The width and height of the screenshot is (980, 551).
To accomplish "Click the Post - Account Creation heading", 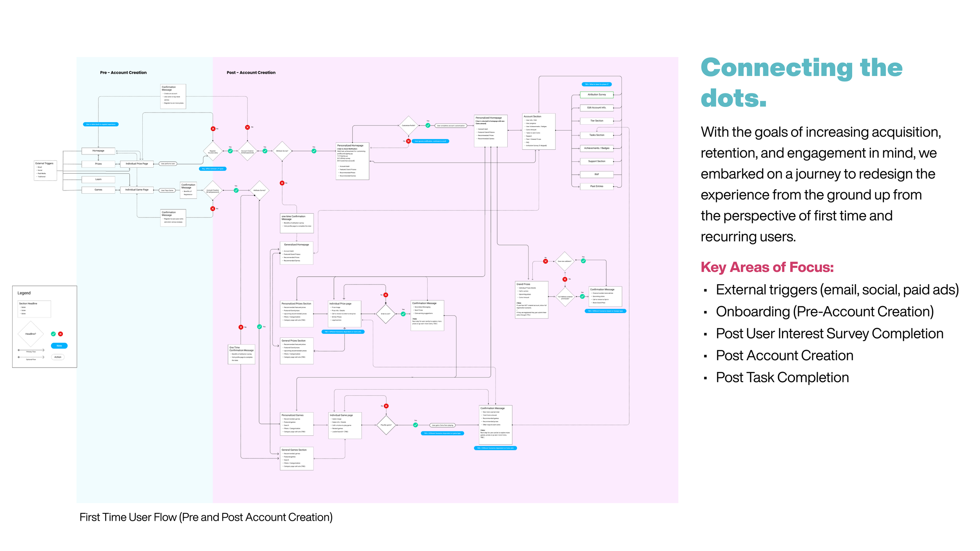I will coord(251,72).
